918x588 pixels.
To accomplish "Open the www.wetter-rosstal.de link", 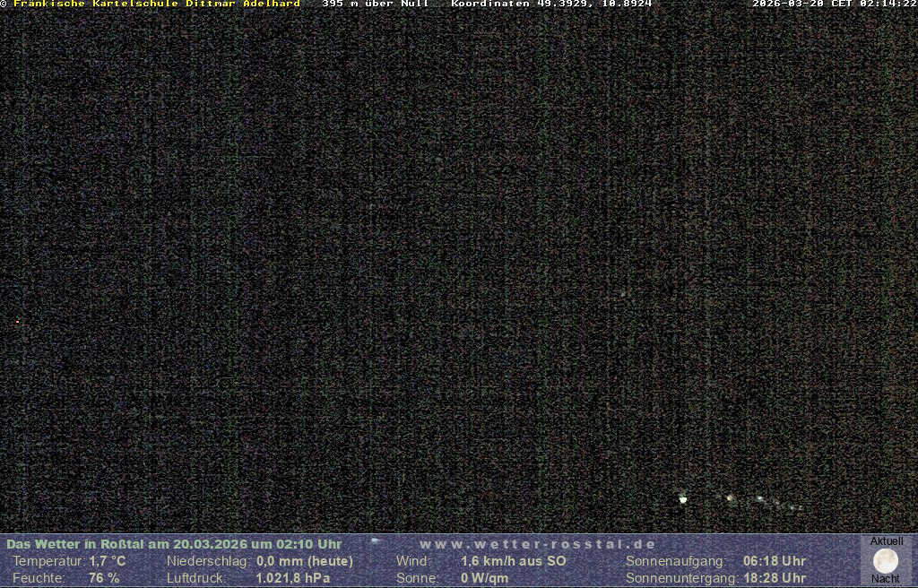I will [x=538, y=544].
